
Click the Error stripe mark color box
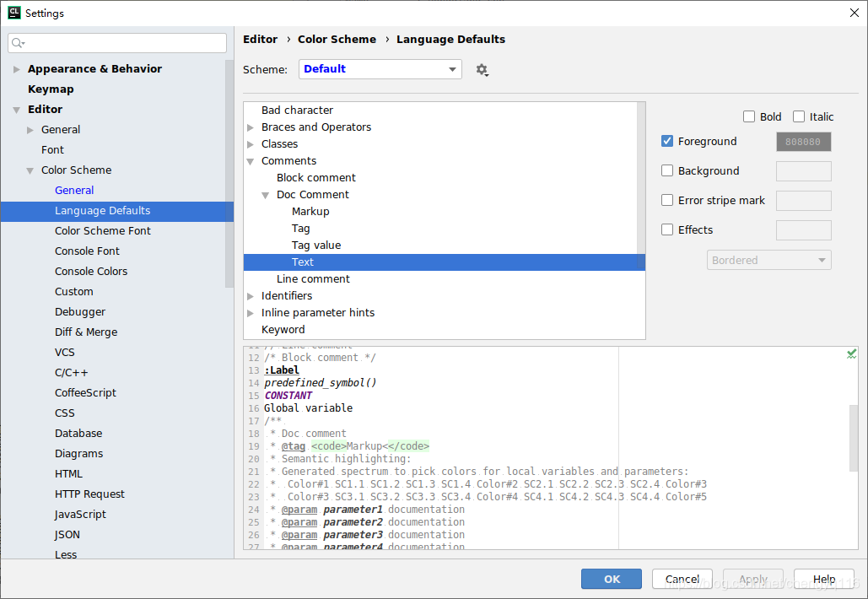(x=804, y=201)
